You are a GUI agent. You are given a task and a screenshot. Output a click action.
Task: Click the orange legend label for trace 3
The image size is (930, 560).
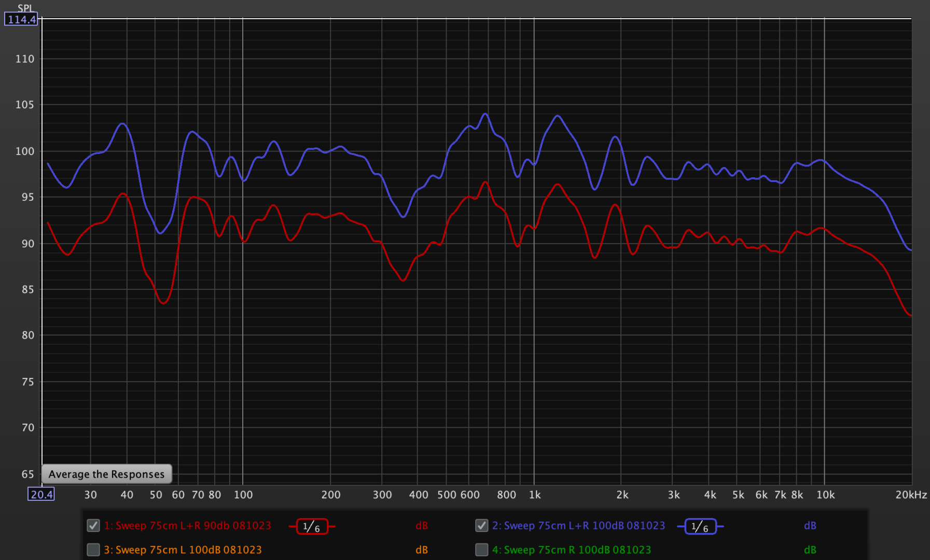(x=183, y=550)
